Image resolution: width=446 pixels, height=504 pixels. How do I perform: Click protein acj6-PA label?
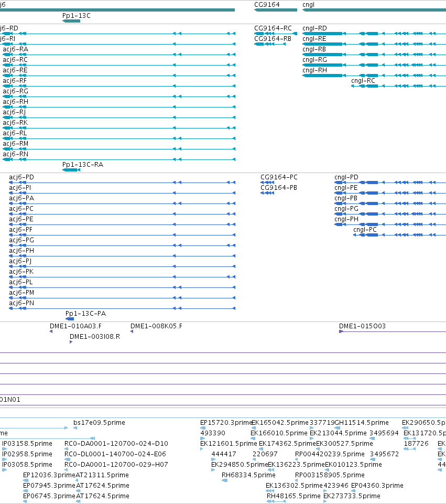(x=21, y=198)
